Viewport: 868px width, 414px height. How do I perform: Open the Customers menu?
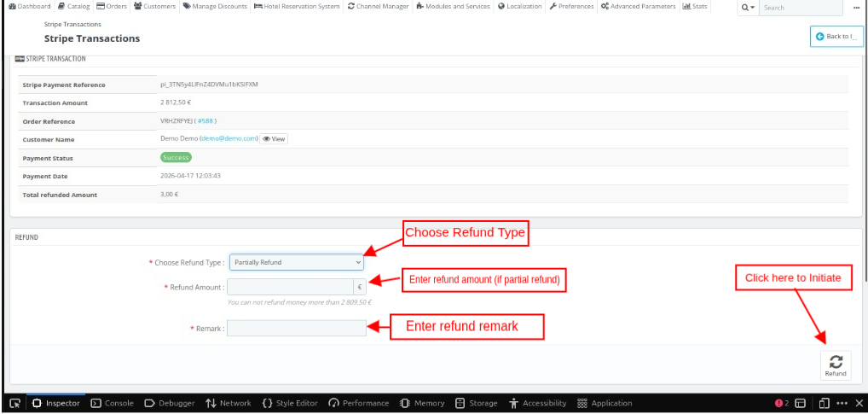pos(155,7)
